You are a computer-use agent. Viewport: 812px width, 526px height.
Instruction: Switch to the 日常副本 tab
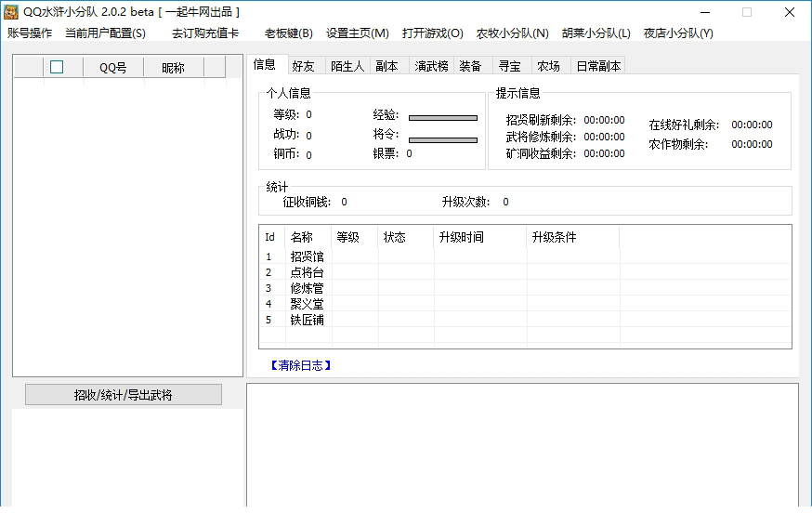coord(598,66)
